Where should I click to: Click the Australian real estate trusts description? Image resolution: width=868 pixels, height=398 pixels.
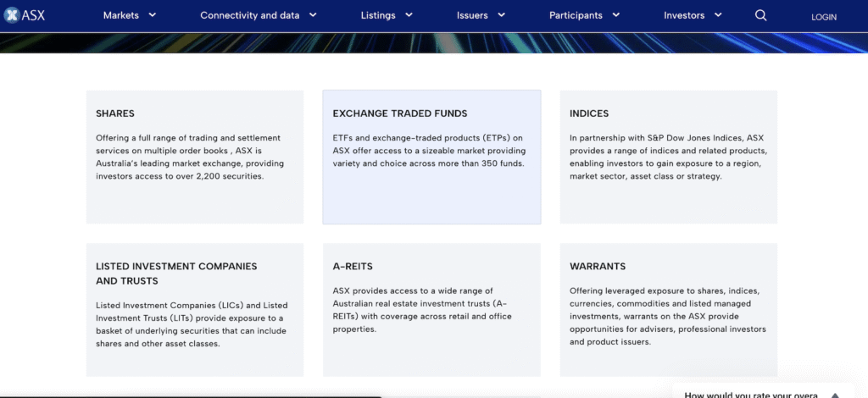(x=422, y=310)
